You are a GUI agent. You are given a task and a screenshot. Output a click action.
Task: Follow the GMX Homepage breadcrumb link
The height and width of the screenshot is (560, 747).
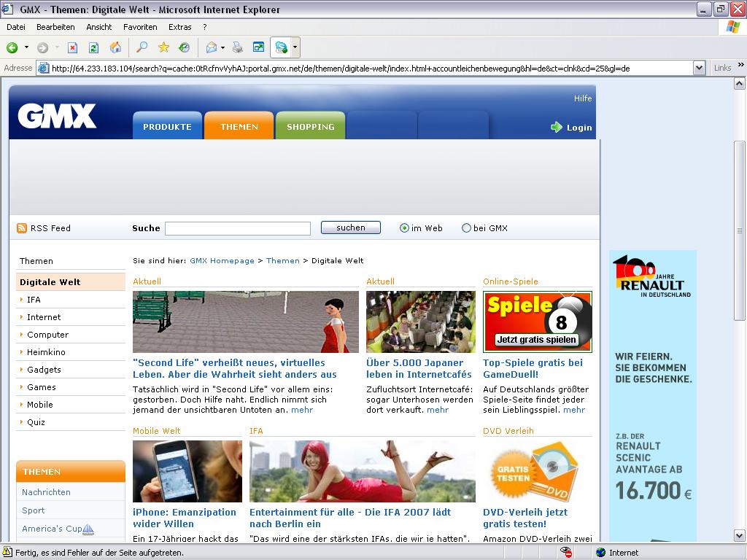tap(222, 260)
